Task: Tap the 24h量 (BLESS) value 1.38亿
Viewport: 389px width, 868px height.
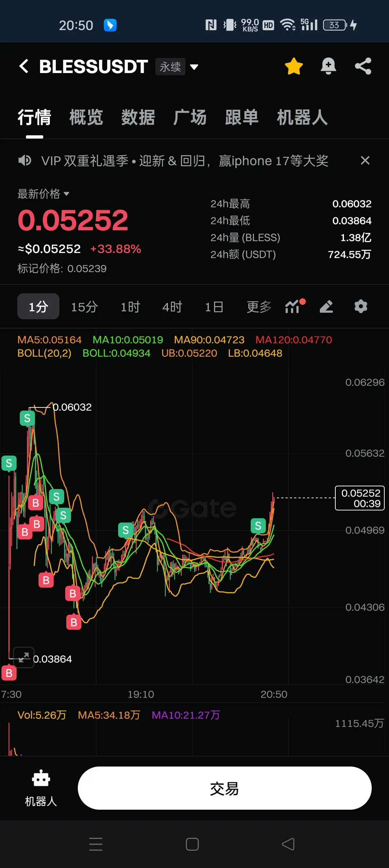Action: [x=356, y=238]
